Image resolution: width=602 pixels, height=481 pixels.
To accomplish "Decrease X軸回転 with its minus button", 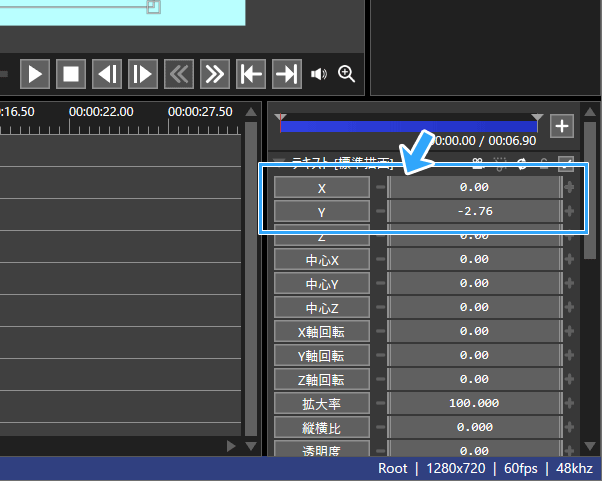I will [380, 331].
